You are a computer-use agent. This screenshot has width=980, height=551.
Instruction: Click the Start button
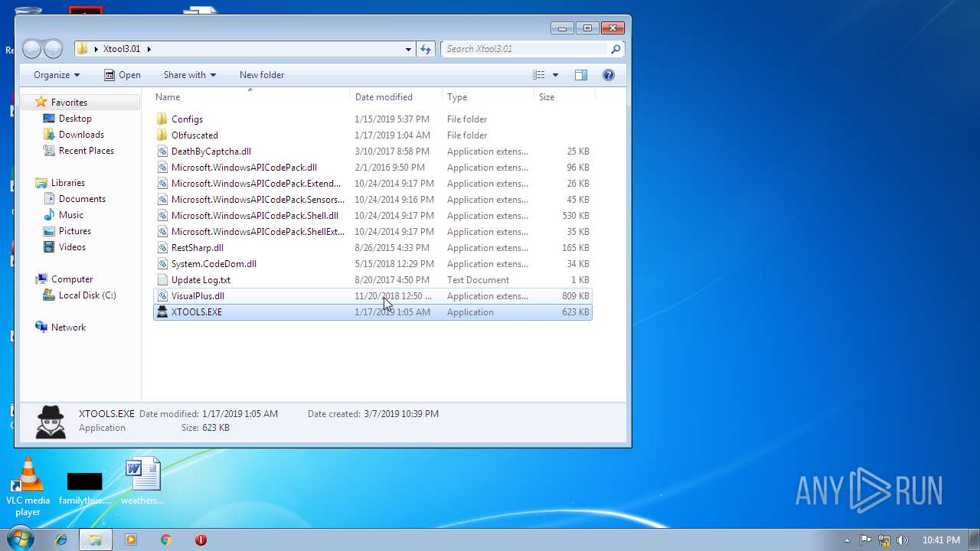coord(20,540)
